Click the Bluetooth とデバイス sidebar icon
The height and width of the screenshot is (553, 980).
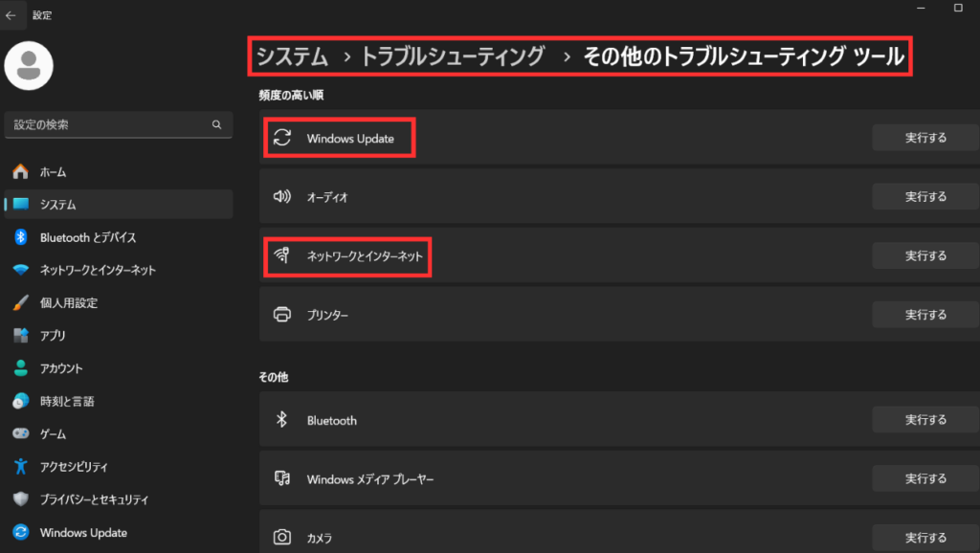tap(21, 237)
